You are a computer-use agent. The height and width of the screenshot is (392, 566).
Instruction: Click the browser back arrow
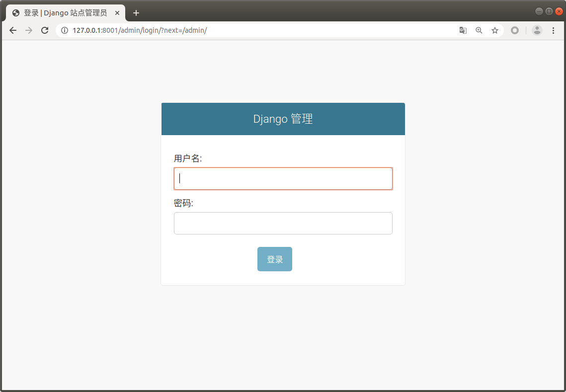[13, 30]
